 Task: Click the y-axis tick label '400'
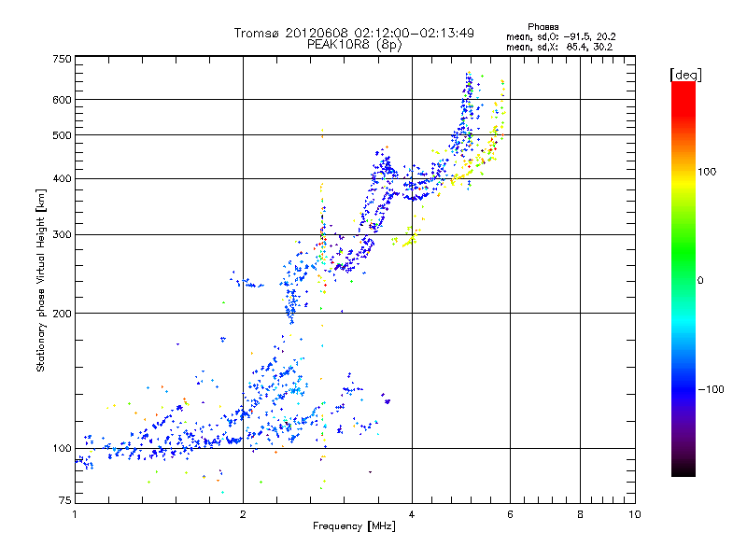click(x=62, y=178)
